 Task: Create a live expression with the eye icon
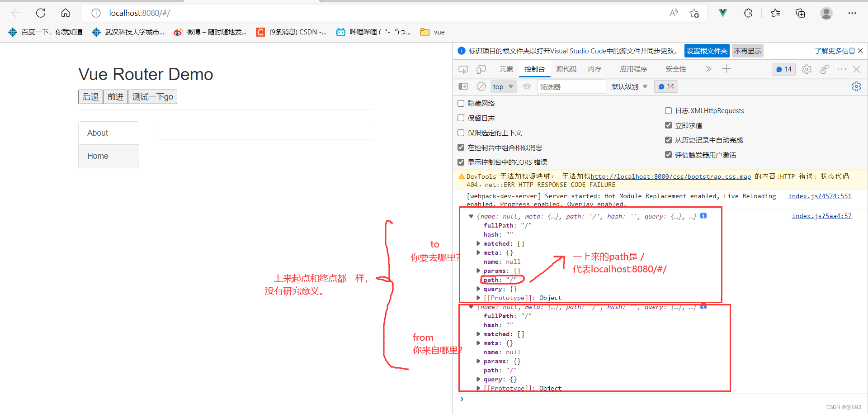pos(527,86)
